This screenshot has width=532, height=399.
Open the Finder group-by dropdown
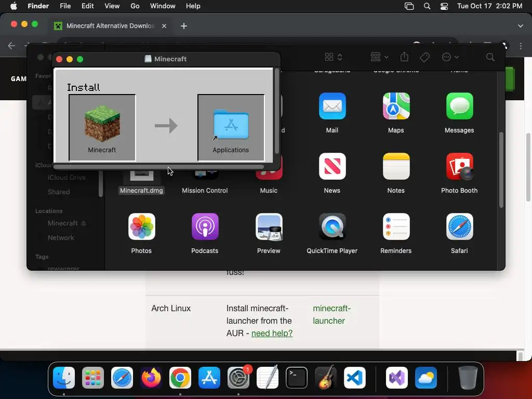(x=379, y=57)
